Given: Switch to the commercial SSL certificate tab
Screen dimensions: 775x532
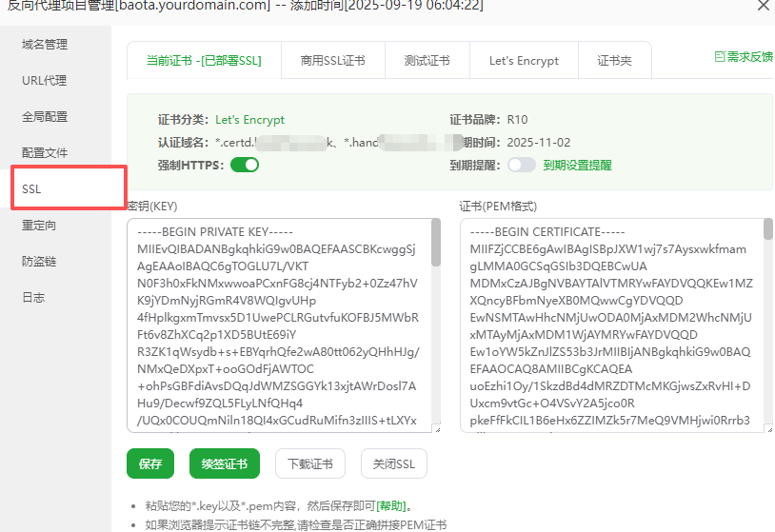Looking at the screenshot, I should coord(332,61).
